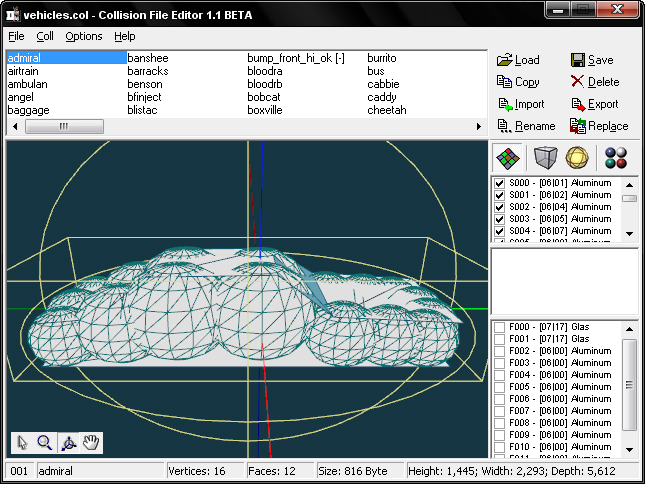Select the arrow pointer tool in viewport
The image size is (645, 484).
point(22,443)
